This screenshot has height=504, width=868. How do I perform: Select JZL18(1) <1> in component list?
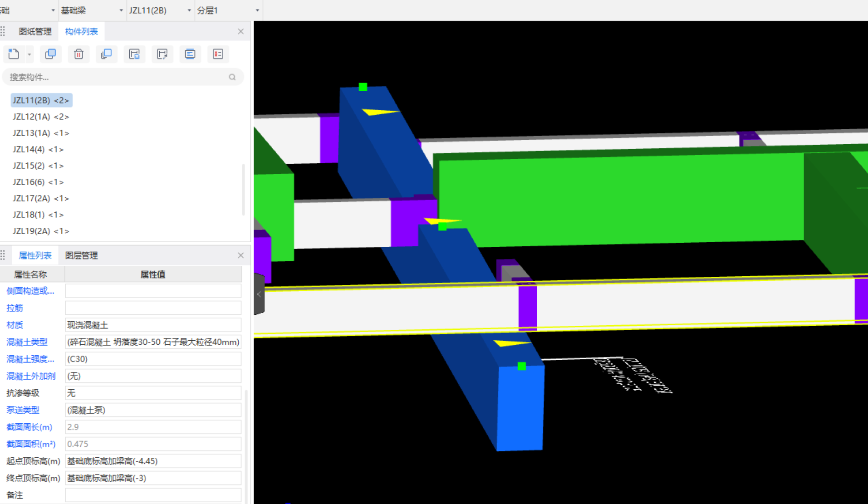[38, 215]
